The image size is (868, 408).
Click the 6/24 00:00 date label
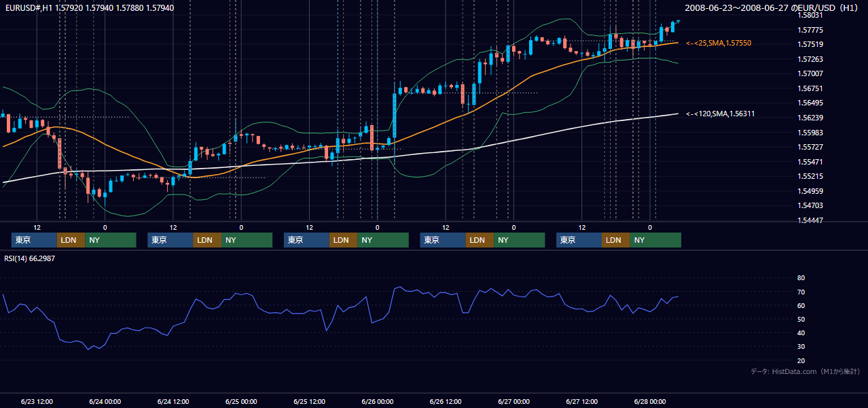(105, 401)
